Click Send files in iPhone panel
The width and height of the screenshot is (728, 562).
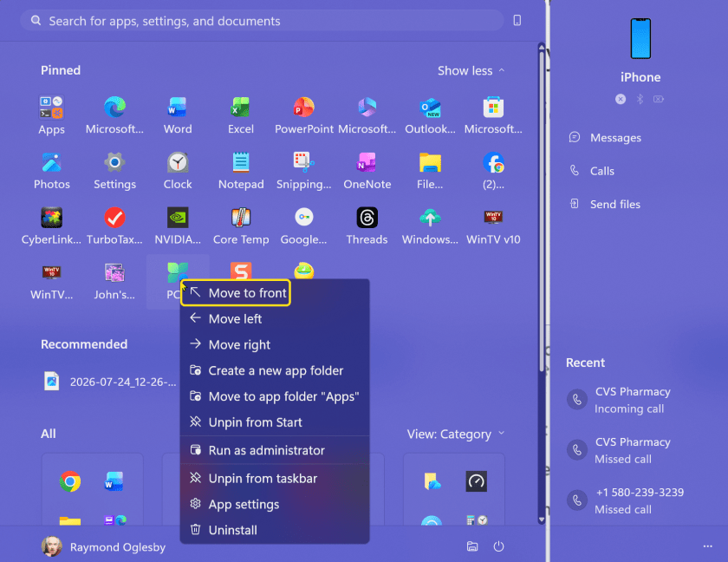(605, 204)
